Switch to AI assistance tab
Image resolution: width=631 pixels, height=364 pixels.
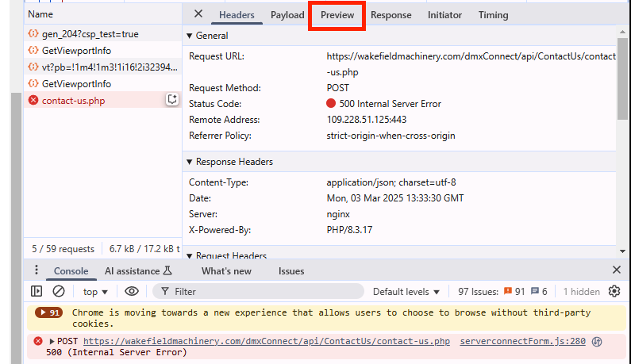click(x=138, y=270)
